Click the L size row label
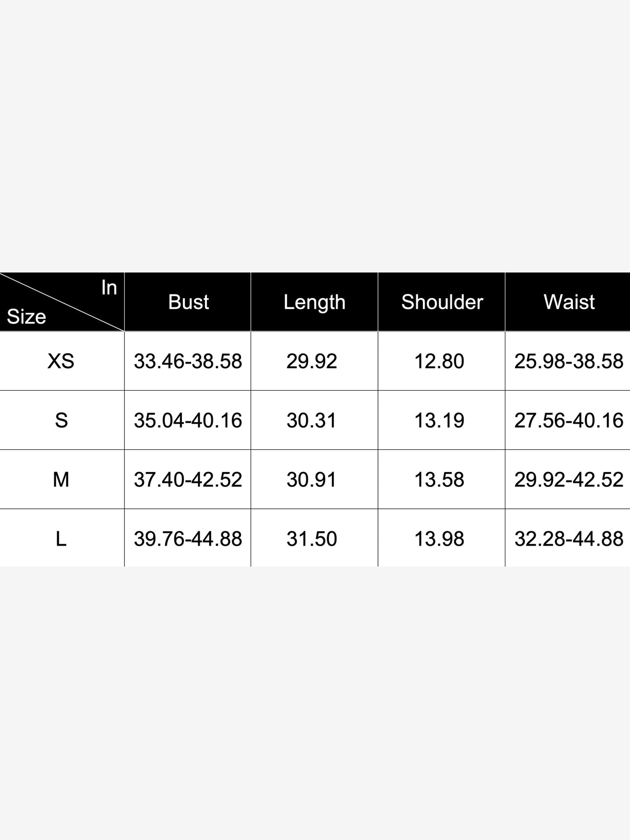The height and width of the screenshot is (840, 630). tap(61, 539)
